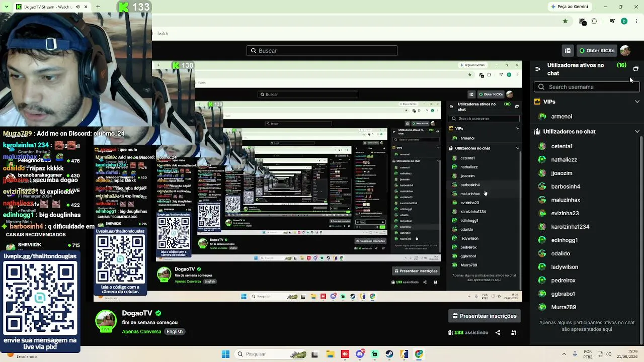This screenshot has height=362, width=644.
Task: Open Steam from the taskbar
Action: (389, 354)
